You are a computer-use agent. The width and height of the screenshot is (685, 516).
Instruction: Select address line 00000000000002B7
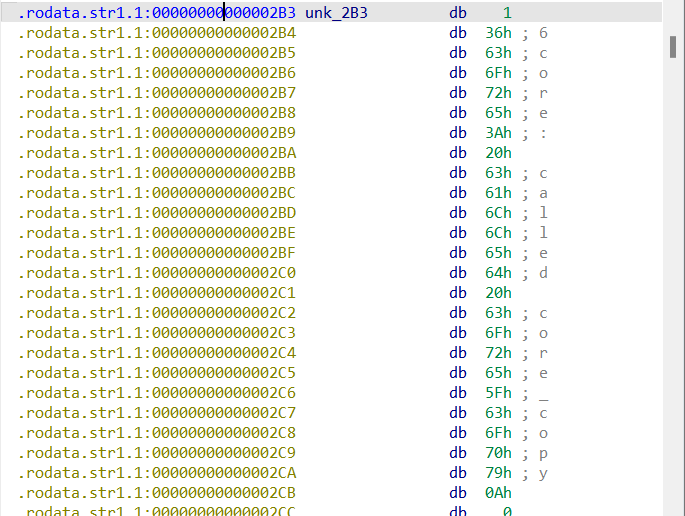tap(157, 93)
